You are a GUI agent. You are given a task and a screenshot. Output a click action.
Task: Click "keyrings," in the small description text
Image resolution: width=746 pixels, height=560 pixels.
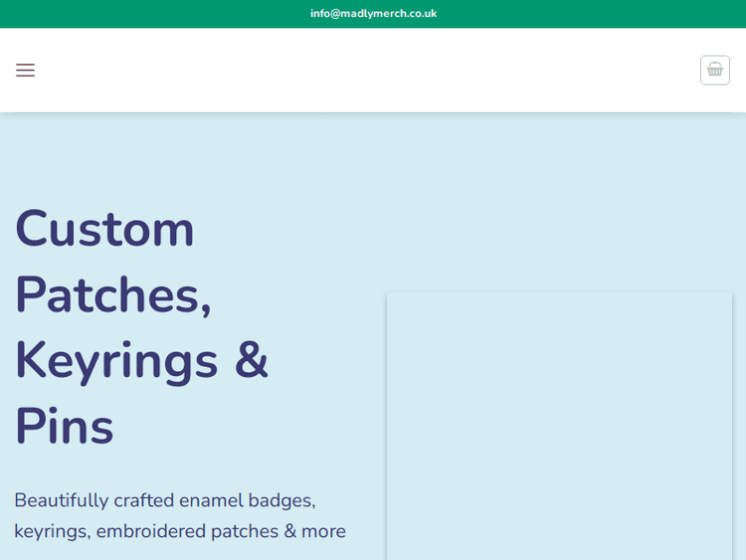coord(52,531)
